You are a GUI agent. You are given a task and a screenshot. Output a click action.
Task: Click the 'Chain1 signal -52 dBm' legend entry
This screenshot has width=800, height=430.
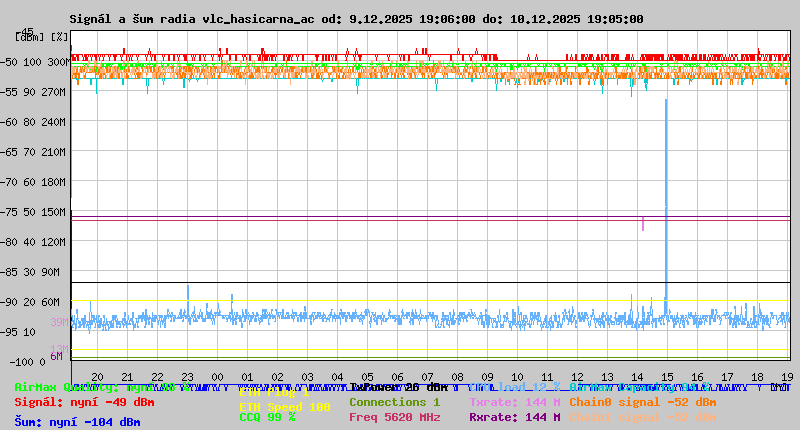tap(642, 417)
